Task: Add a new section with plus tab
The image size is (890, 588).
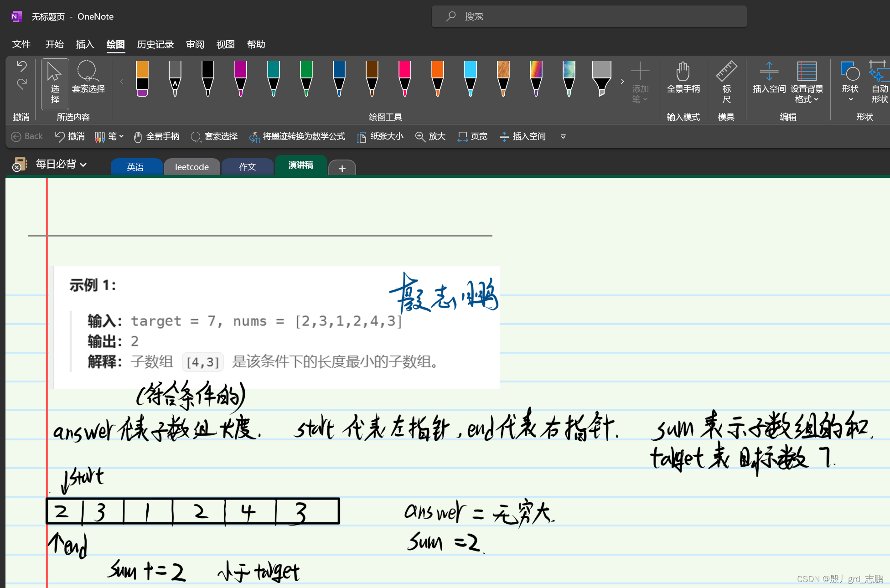Action: click(x=342, y=168)
